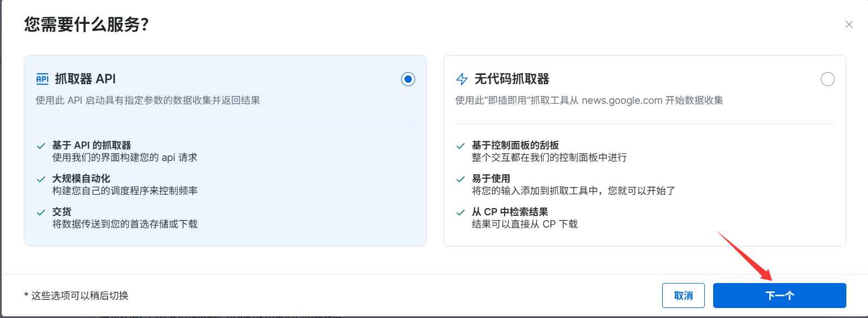Click the text 结果可以直接从 CP 下载
This screenshot has width=868, height=318.
point(525,224)
